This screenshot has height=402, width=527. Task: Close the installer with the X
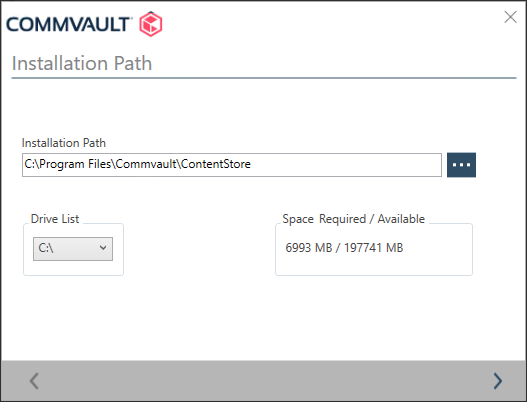coord(510,17)
